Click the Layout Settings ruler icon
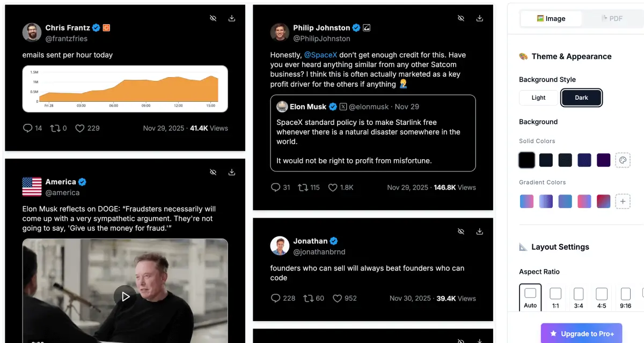This screenshot has height=343, width=644. pos(523,247)
